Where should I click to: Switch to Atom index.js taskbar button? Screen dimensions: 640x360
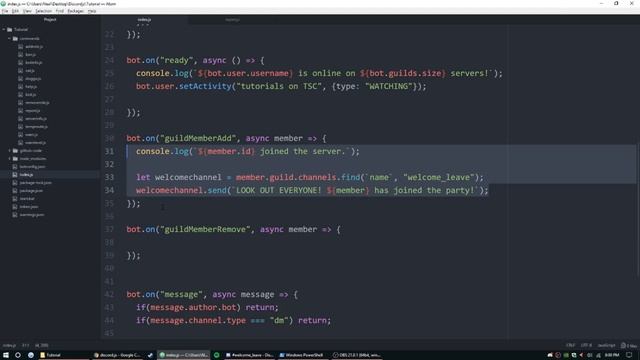point(184,355)
